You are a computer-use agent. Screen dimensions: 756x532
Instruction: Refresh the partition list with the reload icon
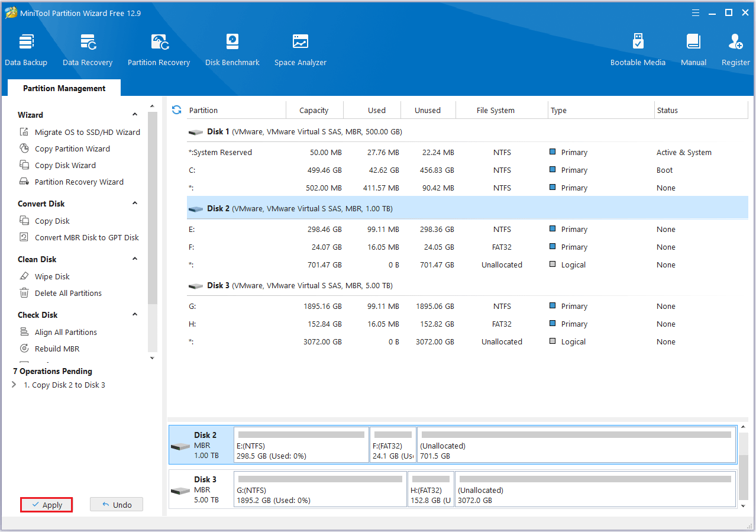pyautogui.click(x=176, y=109)
